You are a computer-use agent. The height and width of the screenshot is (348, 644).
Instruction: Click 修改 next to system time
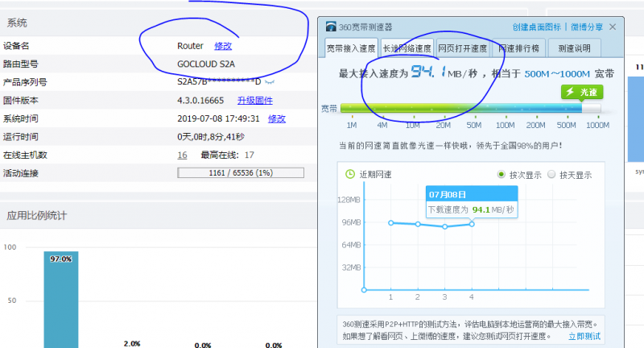click(277, 118)
